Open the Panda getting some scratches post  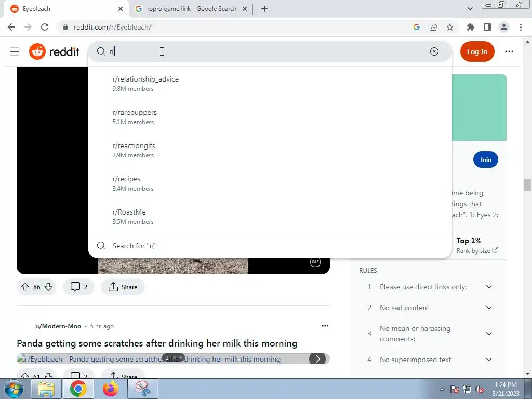pyautogui.click(x=157, y=343)
